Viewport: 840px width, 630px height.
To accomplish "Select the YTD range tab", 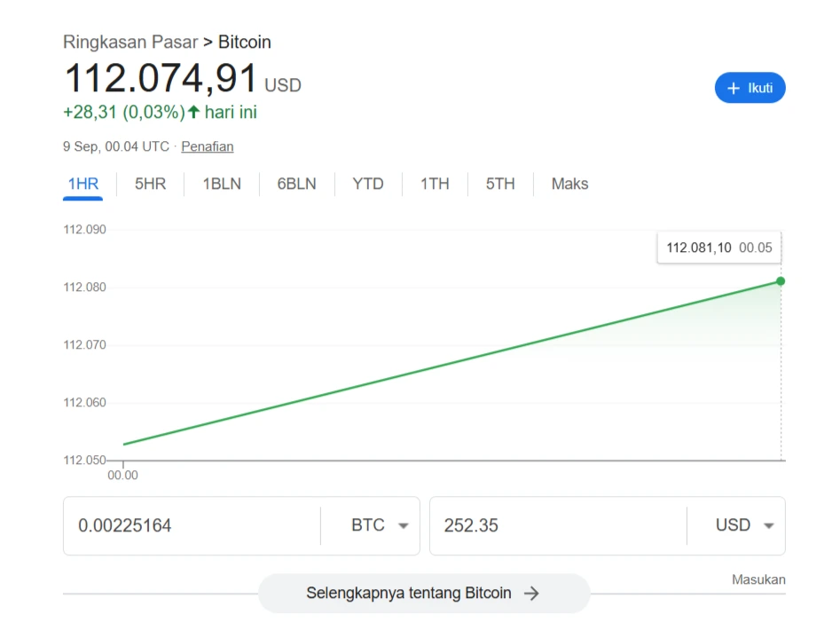I will [x=368, y=184].
